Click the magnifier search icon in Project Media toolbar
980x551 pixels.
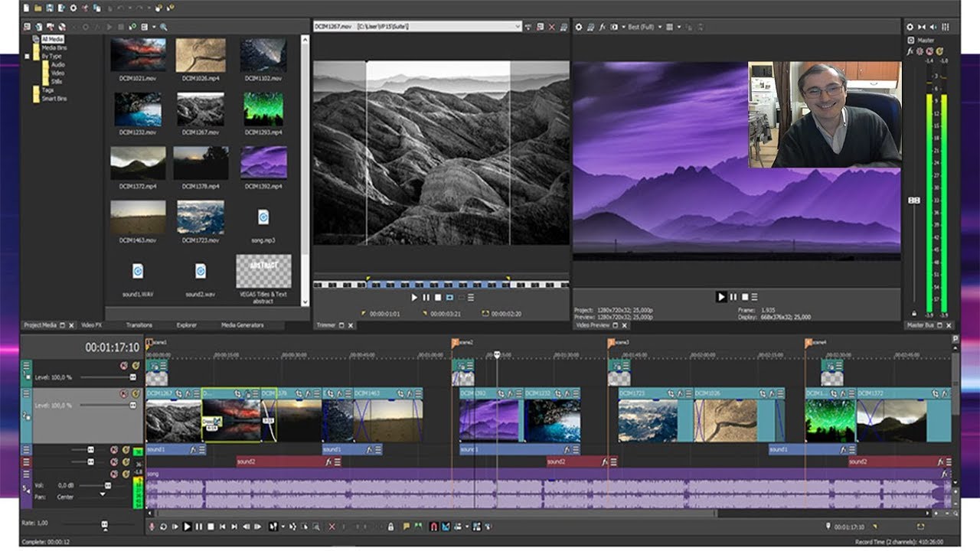pyautogui.click(x=164, y=27)
